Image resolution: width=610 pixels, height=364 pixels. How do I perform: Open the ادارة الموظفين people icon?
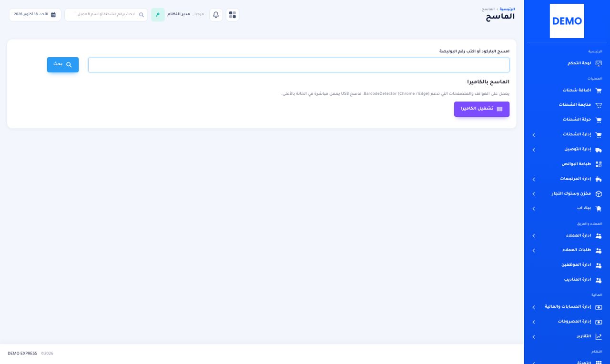pyautogui.click(x=599, y=265)
